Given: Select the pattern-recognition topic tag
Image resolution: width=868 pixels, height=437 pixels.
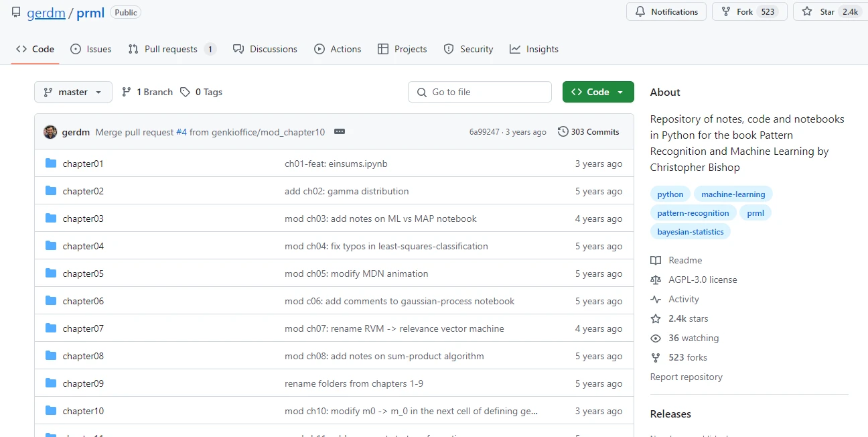Looking at the screenshot, I should click(x=693, y=213).
